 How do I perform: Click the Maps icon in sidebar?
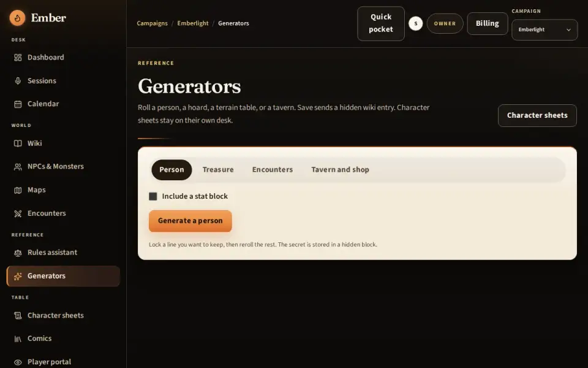pos(18,190)
